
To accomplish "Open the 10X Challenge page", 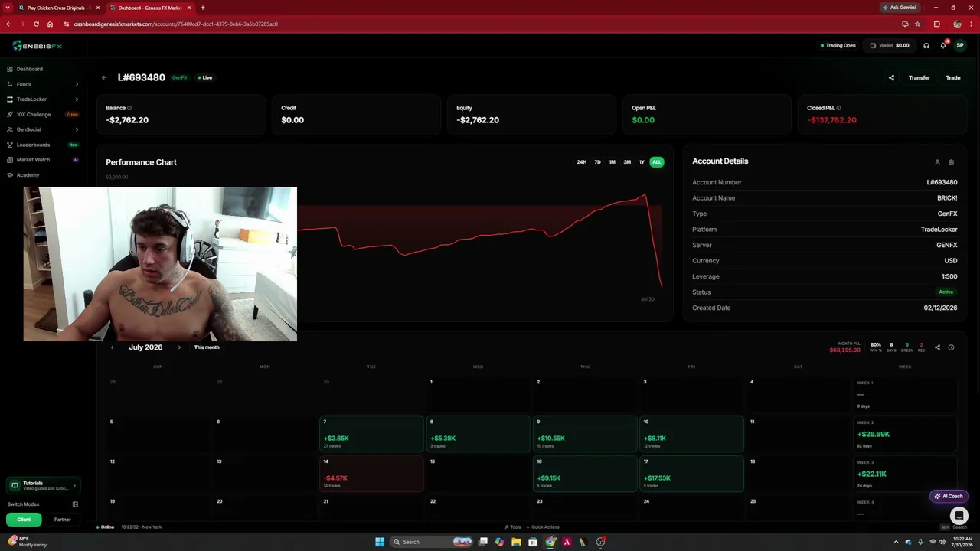I will click(x=43, y=115).
